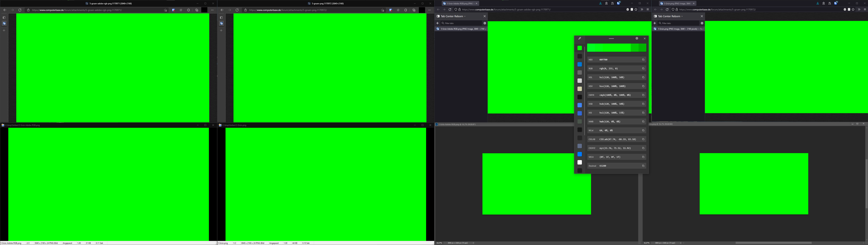Screen dimensions: 868x245
Task: Pick the blue swatch from the color picker palette
Action: (580, 64)
